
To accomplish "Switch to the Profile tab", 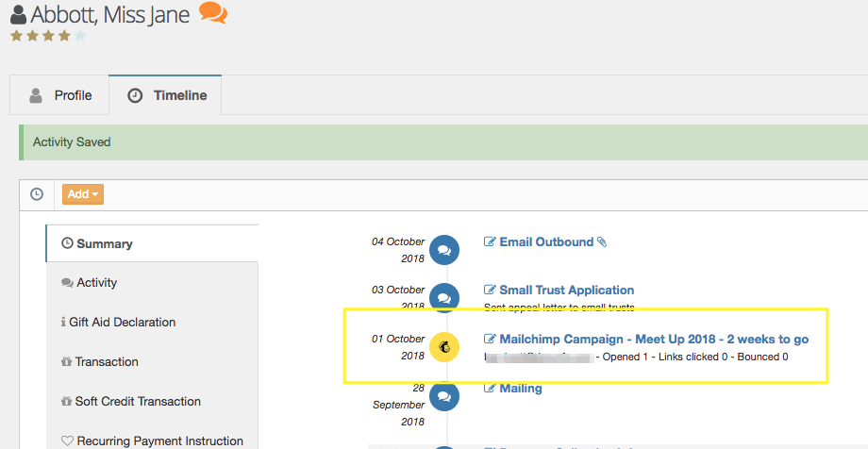I will (60, 95).
